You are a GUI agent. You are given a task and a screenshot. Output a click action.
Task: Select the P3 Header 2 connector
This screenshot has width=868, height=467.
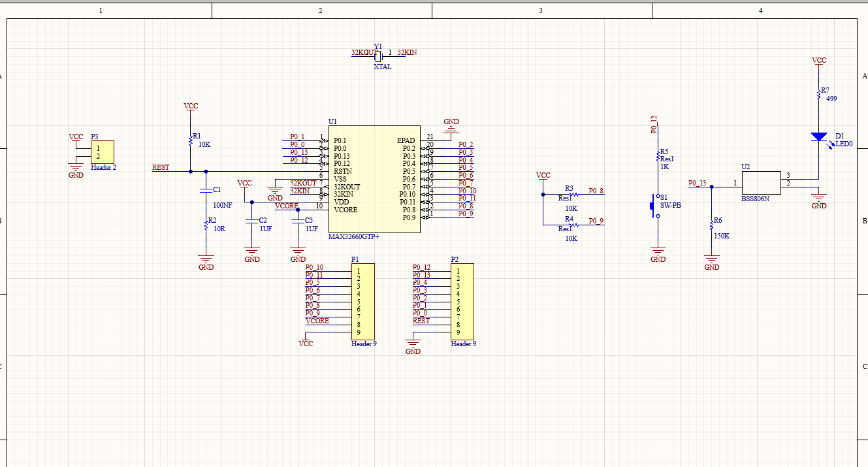pos(103,152)
